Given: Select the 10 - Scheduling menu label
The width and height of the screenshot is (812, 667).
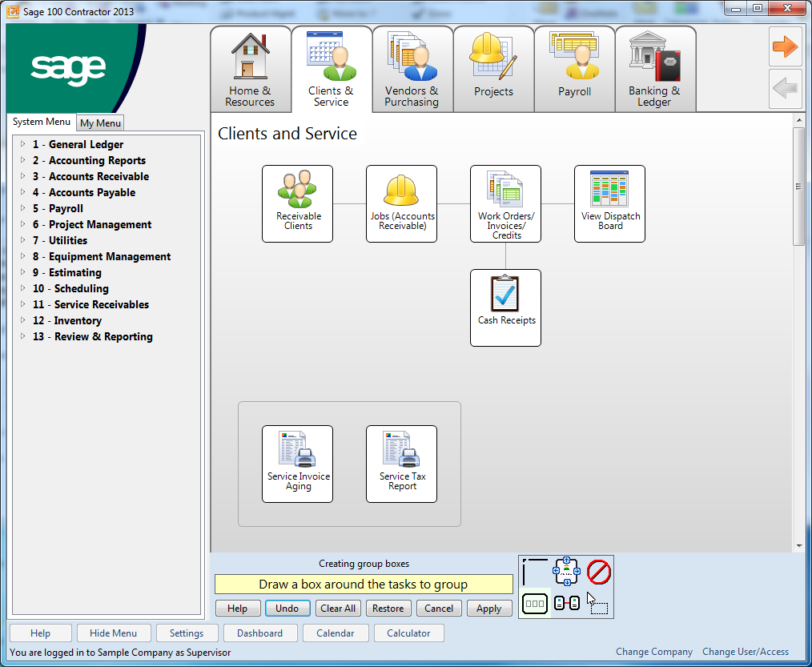Looking at the screenshot, I should click(x=70, y=288).
